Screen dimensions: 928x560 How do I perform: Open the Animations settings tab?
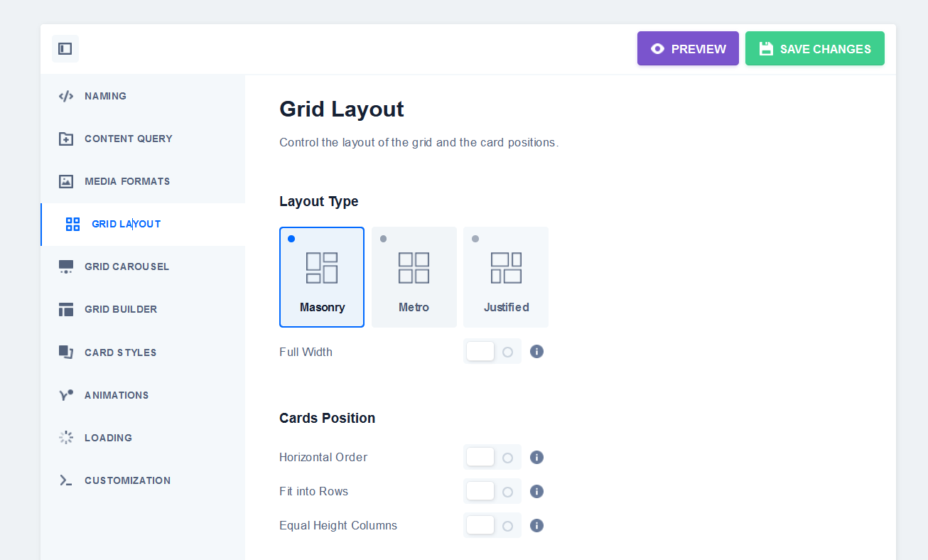pyautogui.click(x=117, y=395)
